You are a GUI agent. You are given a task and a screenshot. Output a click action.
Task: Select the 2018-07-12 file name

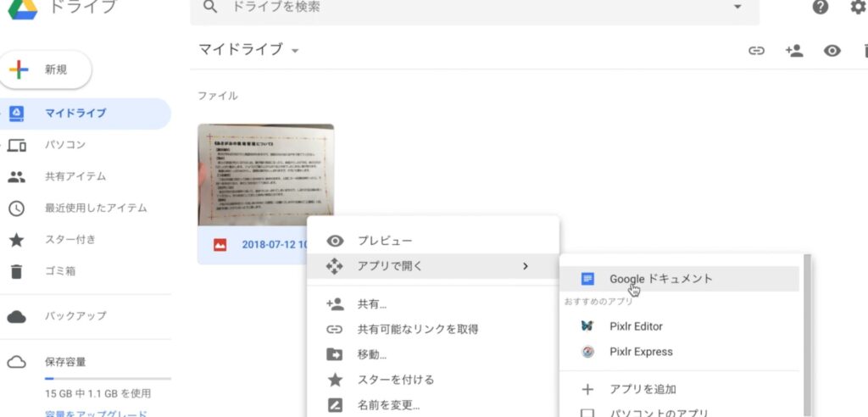(x=275, y=245)
